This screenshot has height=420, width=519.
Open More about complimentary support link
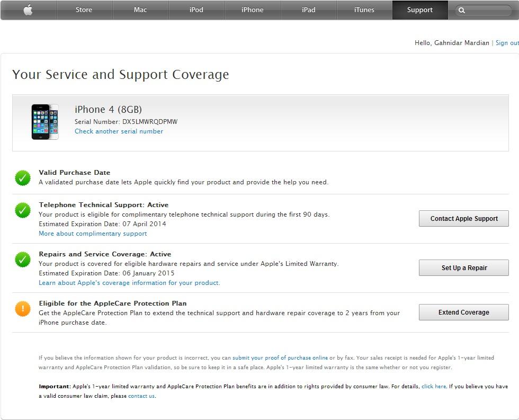pyautogui.click(x=93, y=234)
